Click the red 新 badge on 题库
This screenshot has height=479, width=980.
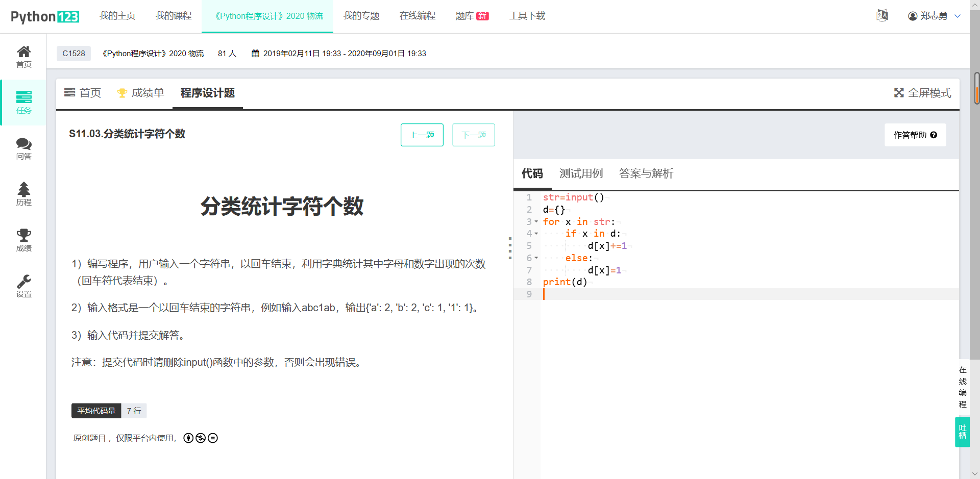pyautogui.click(x=482, y=16)
